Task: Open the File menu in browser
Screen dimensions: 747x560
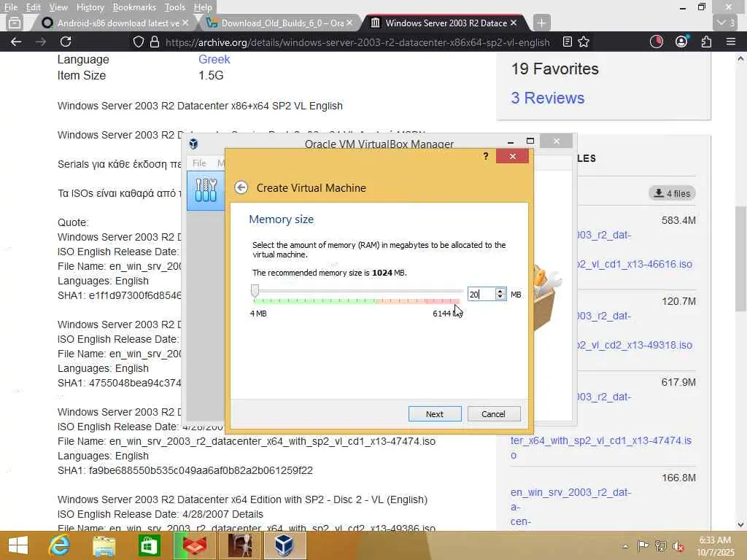Action: point(10,7)
